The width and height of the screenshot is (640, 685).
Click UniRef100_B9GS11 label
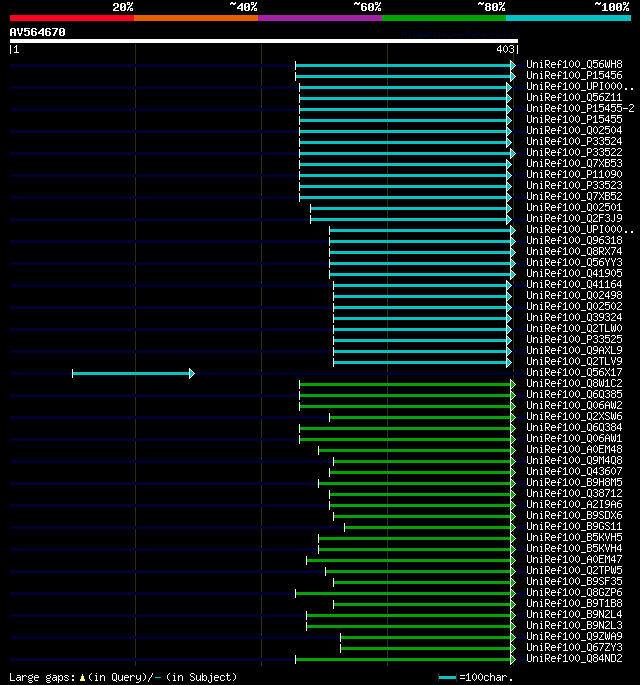[x=574, y=526]
